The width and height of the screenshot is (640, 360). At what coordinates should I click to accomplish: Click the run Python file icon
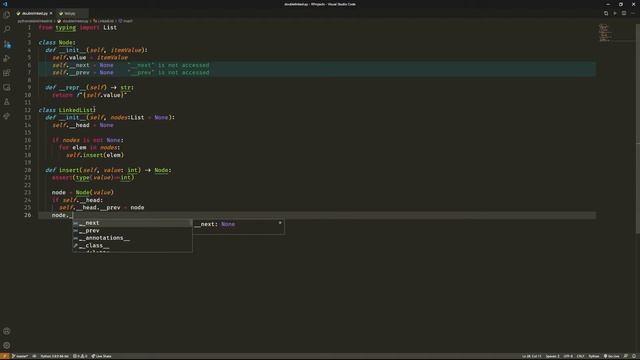point(615,13)
